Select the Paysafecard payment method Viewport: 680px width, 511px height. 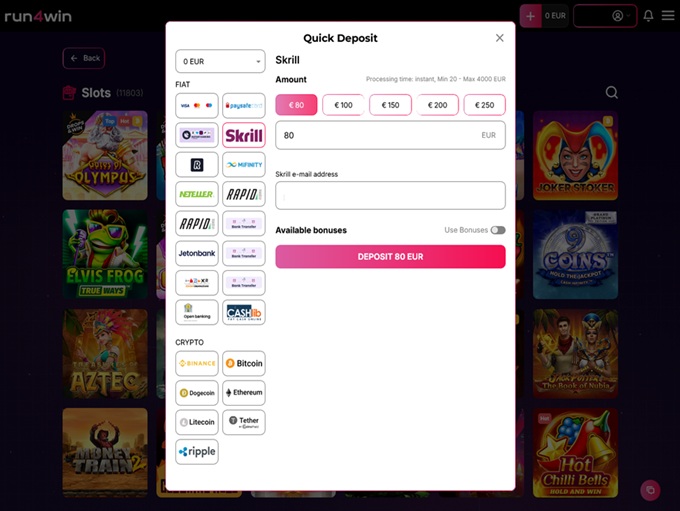coord(244,105)
